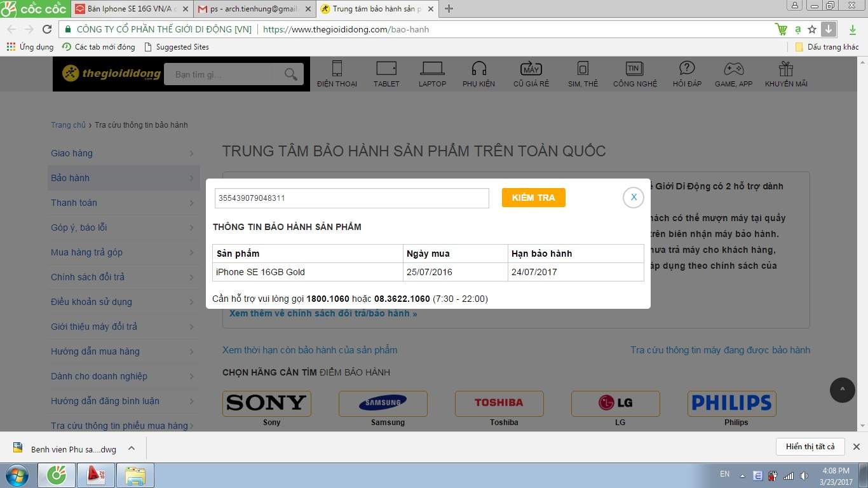Viewport: 868px width, 488px height.
Task: Open the Bảo hành sidebar item
Action: (x=123, y=178)
